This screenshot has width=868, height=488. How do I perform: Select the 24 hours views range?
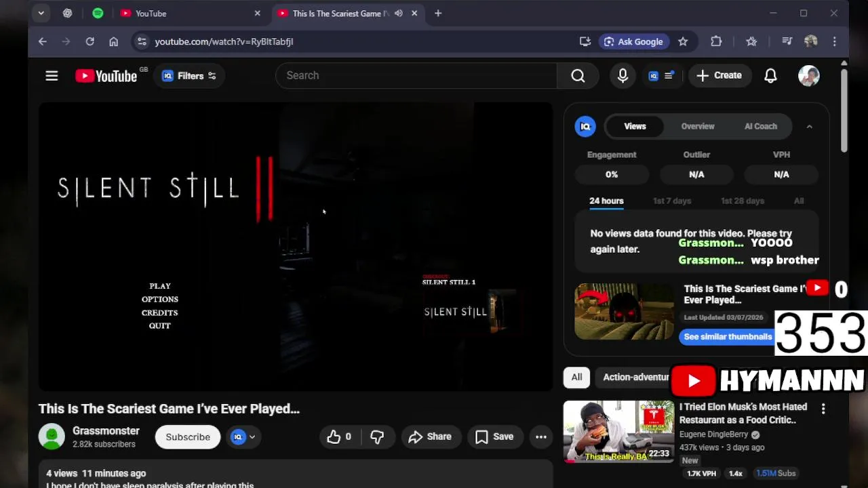click(x=606, y=201)
